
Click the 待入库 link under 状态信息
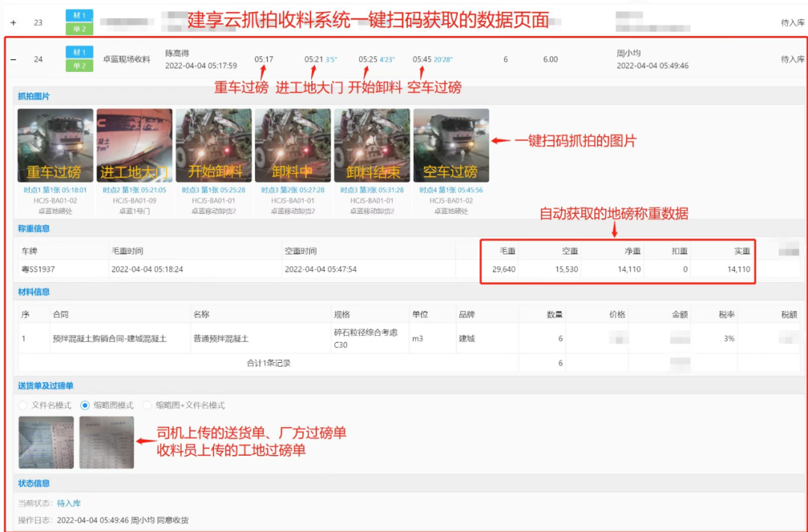coord(69,504)
